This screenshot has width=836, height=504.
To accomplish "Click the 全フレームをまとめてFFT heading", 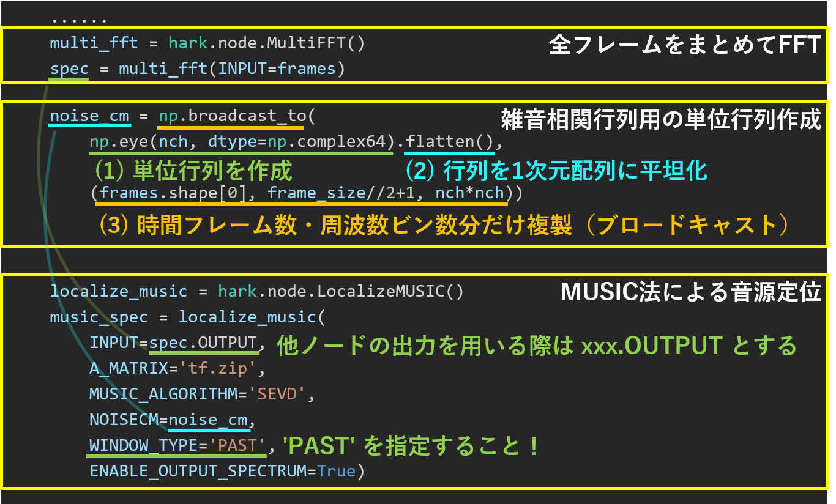I will 684,45.
